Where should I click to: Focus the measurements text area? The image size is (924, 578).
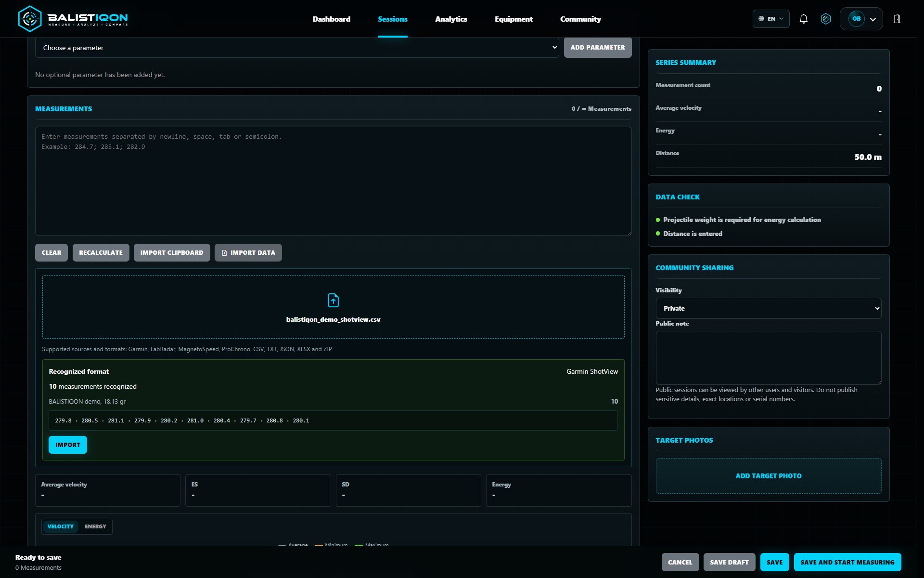pos(333,181)
